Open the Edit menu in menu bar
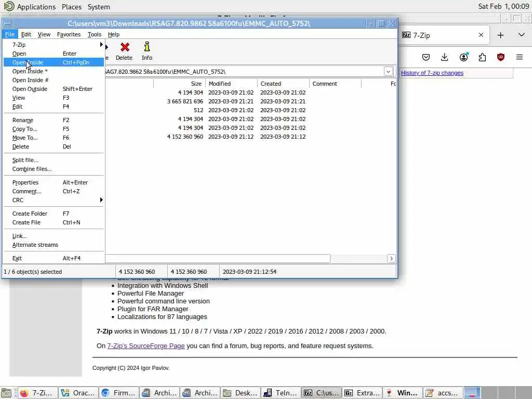532x399 pixels. pyautogui.click(x=26, y=34)
